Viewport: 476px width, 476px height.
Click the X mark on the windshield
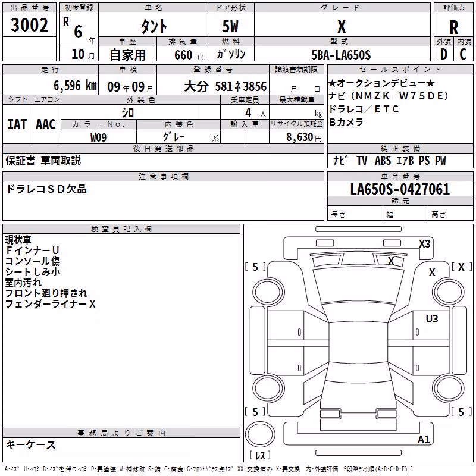[392, 261]
